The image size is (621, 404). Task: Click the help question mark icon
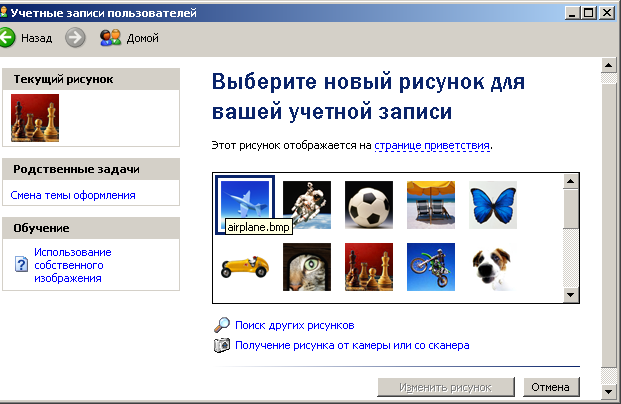[x=21, y=264]
